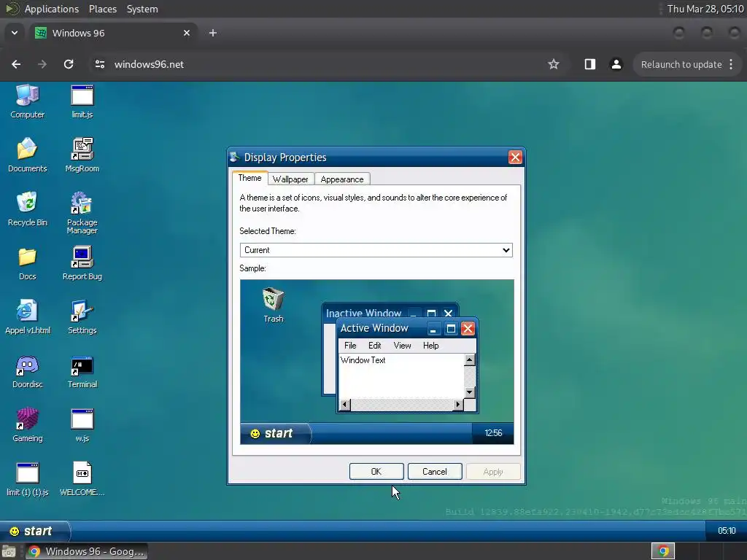
Task: Open the Applications menu
Action: (x=52, y=9)
